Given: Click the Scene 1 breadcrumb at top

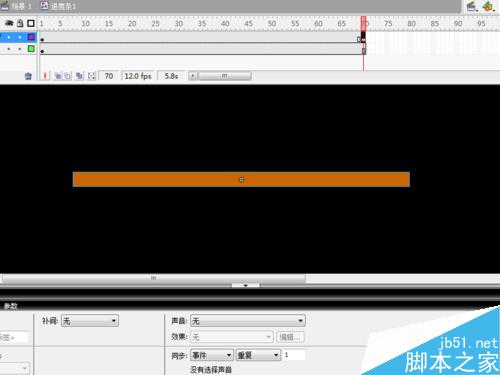Looking at the screenshot, I should (x=16, y=6).
